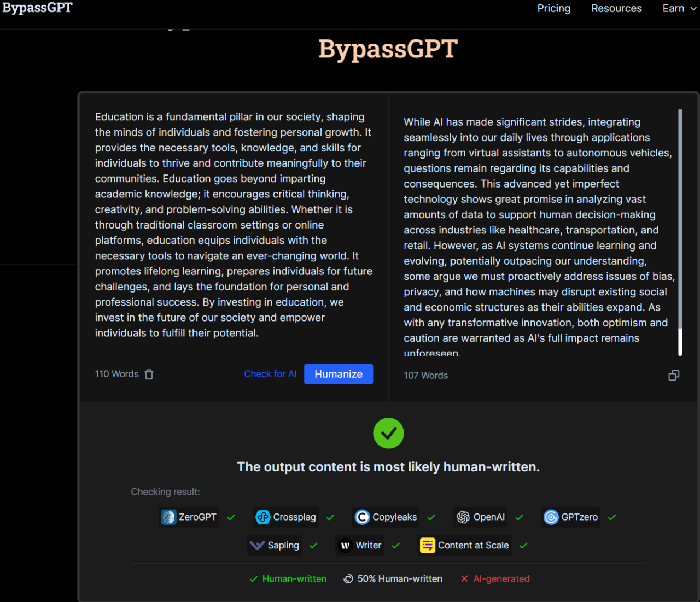Click the Writer detector badge
This screenshot has height=602, width=700.
pos(360,546)
